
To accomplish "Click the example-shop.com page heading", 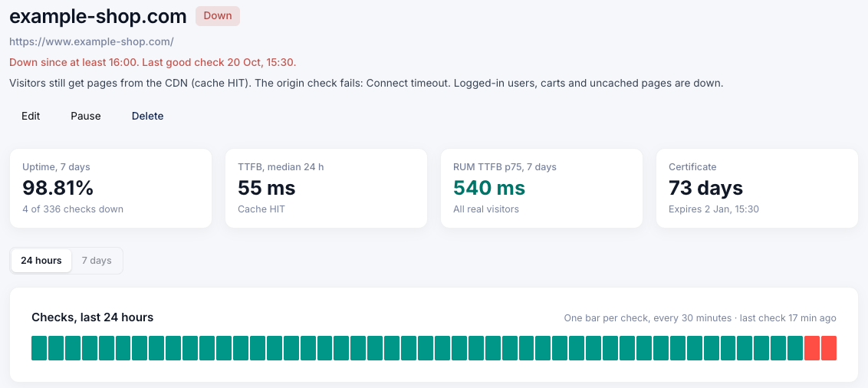I will click(x=98, y=17).
